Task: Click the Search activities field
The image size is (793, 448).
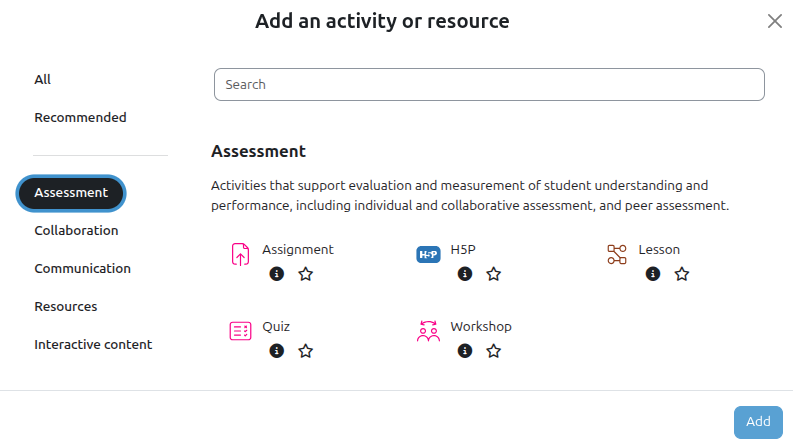Action: 489,85
